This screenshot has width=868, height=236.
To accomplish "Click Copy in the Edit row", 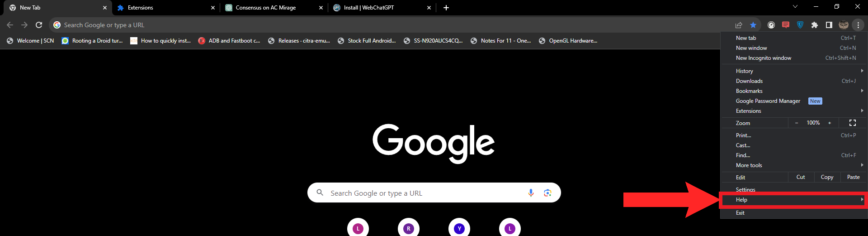I will [x=827, y=177].
